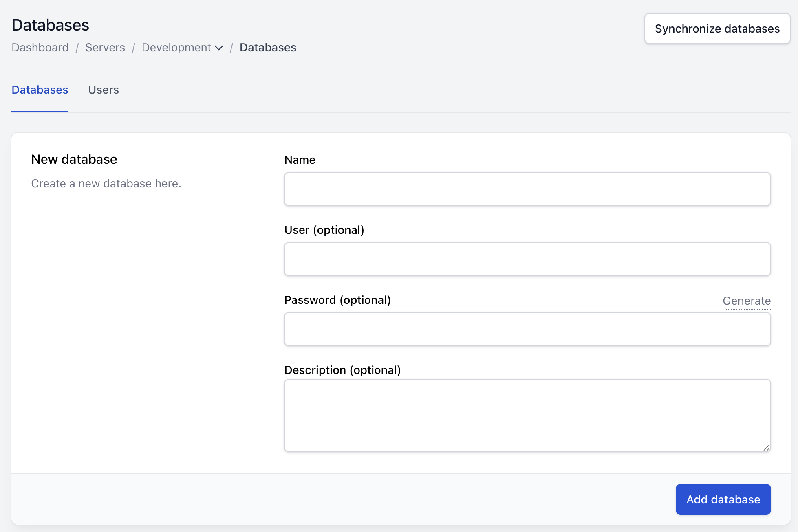Viewport: 798px width, 532px height.
Task: Open the Dashboard breadcrumb link
Action: point(40,48)
